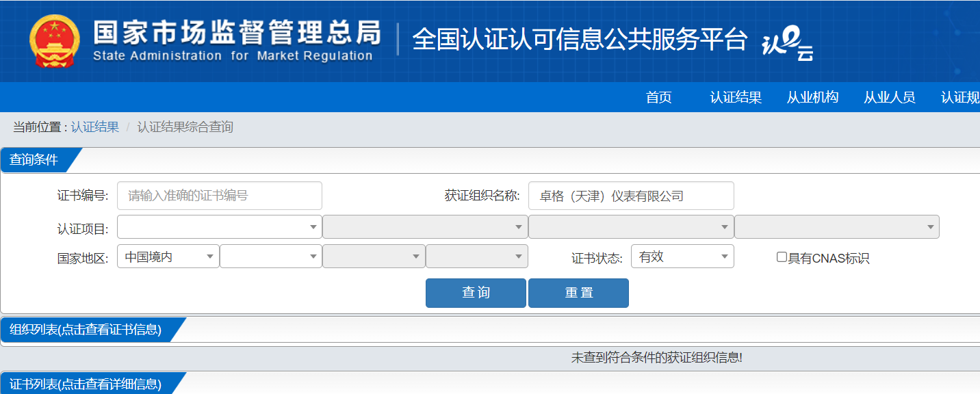This screenshot has height=394, width=980.
Task: Click the 国家市场监督管理总局 heading text
Action: point(236,31)
